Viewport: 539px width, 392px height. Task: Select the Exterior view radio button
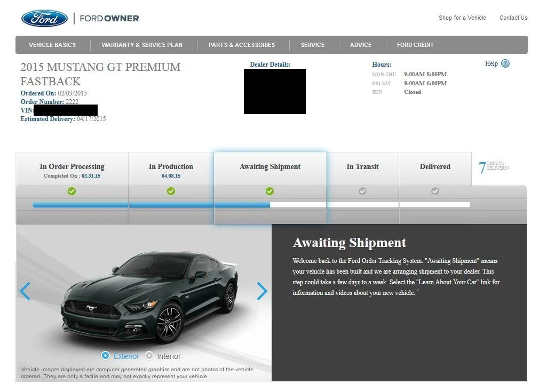click(x=106, y=356)
